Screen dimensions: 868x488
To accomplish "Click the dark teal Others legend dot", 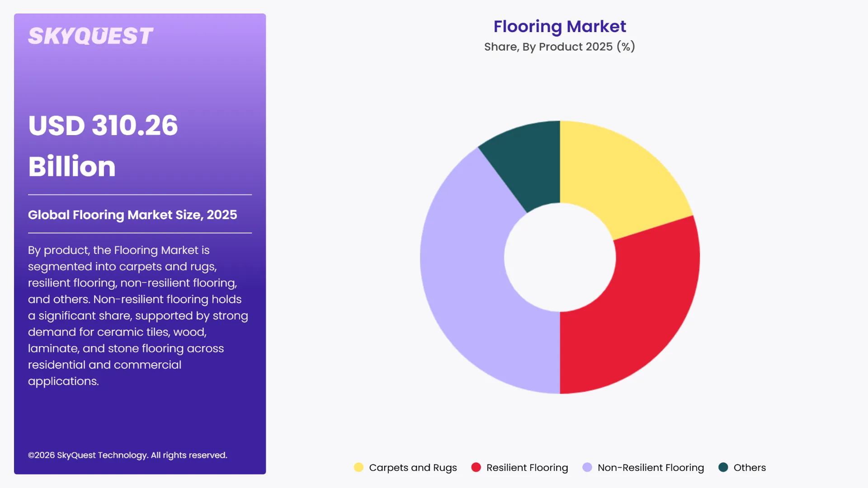I will (723, 467).
